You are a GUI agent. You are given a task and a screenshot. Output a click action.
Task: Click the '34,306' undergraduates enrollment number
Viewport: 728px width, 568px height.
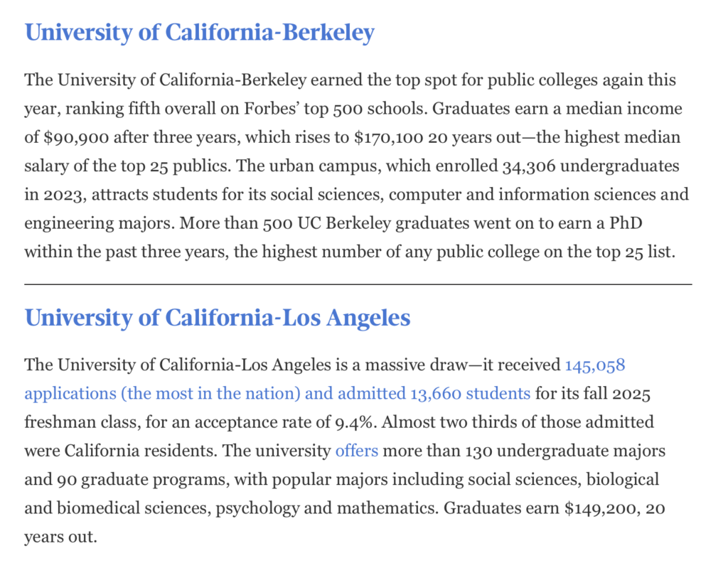click(529, 166)
